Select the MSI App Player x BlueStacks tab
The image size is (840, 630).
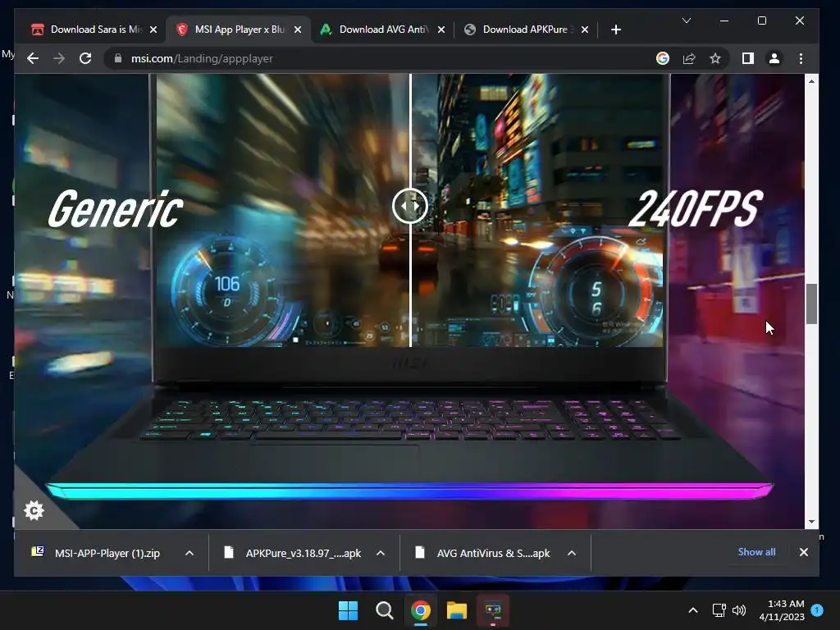(x=239, y=30)
